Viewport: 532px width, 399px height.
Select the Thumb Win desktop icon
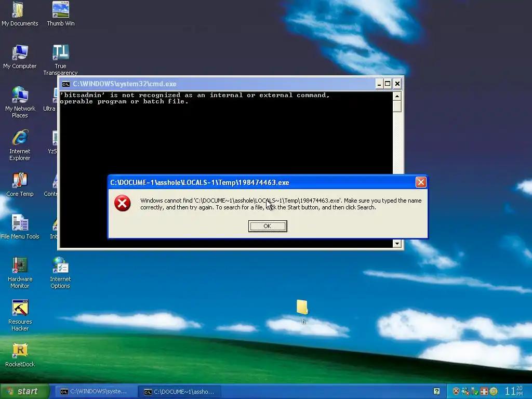point(61,14)
